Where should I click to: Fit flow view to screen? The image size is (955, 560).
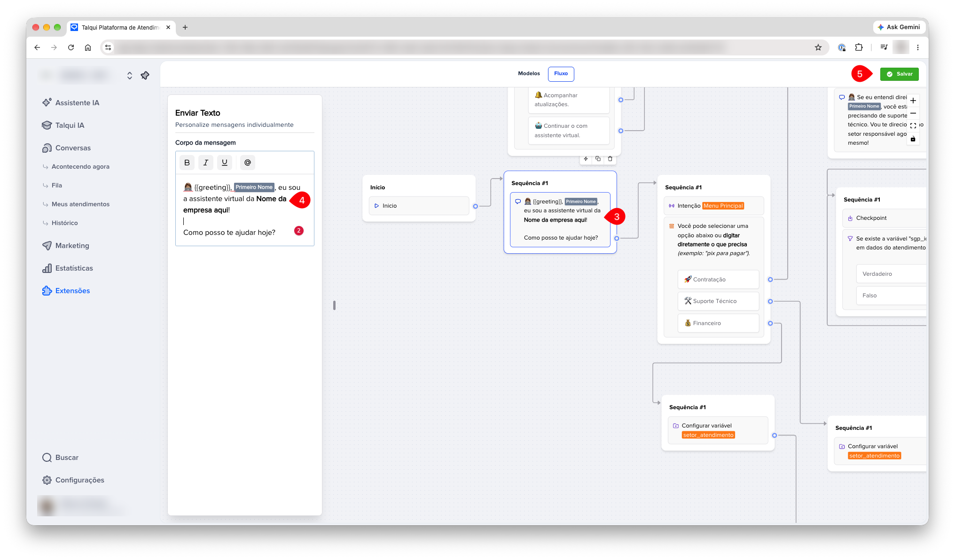click(913, 126)
